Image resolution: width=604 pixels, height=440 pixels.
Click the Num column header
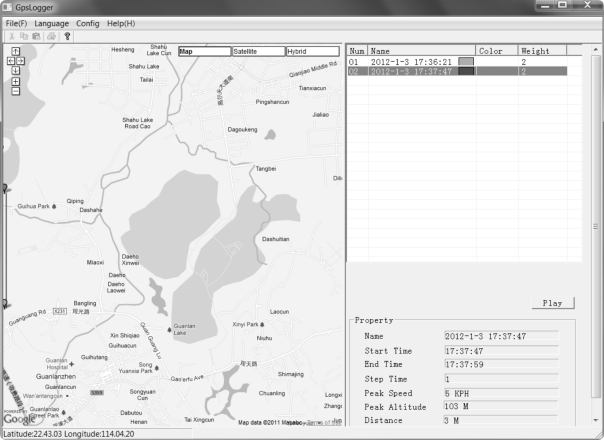pos(357,51)
